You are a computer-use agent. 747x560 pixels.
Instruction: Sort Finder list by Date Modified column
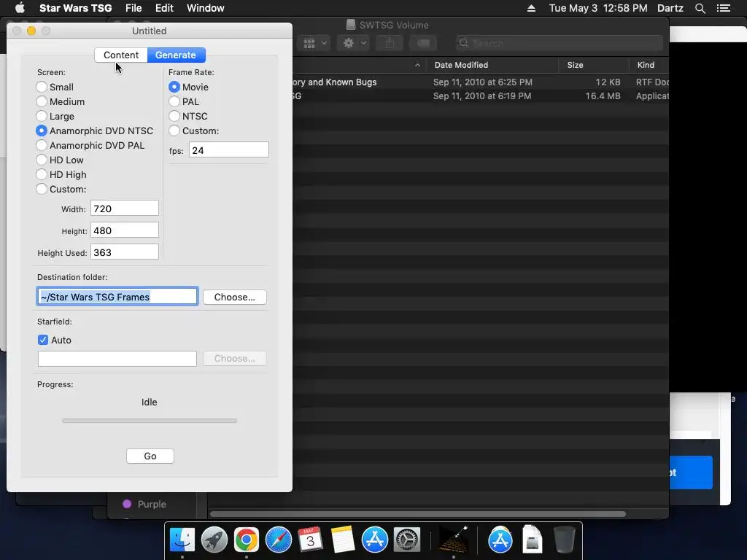(x=492, y=65)
